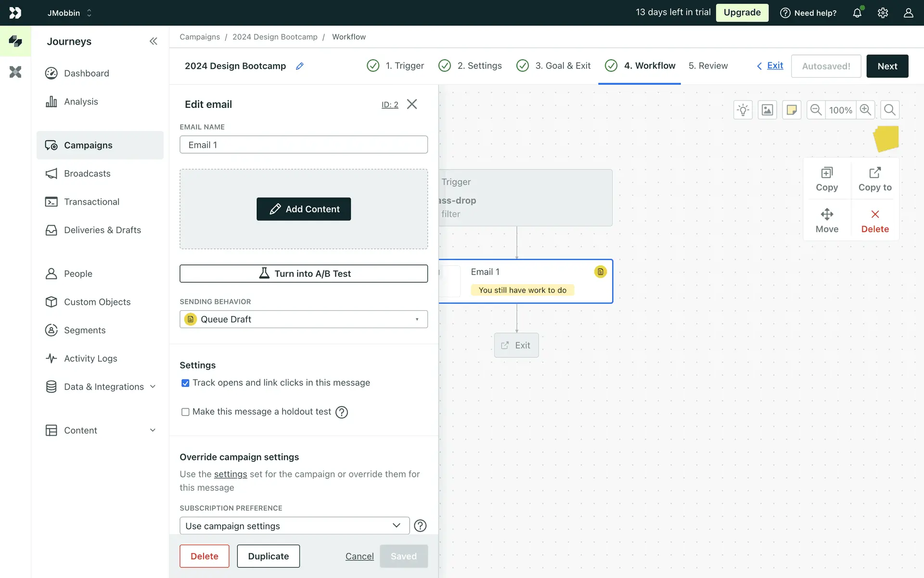Open Subscription Preference dropdown

[294, 525]
